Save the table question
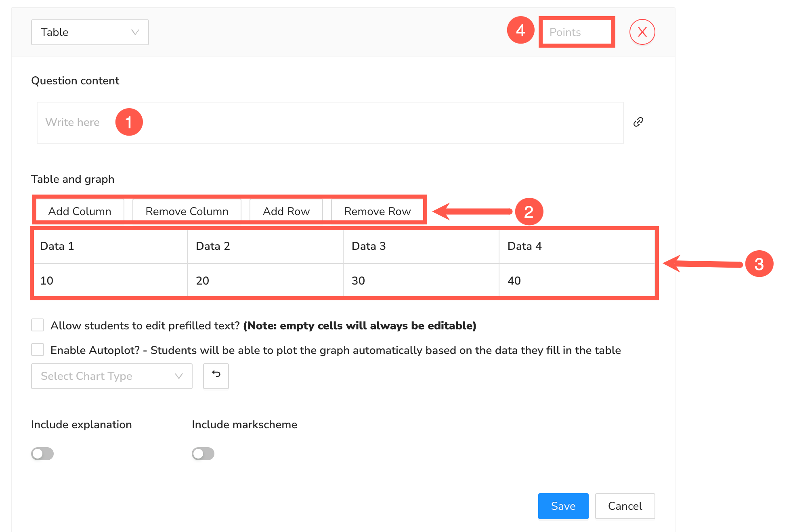Viewport: 793px width, 532px height. pos(563,506)
